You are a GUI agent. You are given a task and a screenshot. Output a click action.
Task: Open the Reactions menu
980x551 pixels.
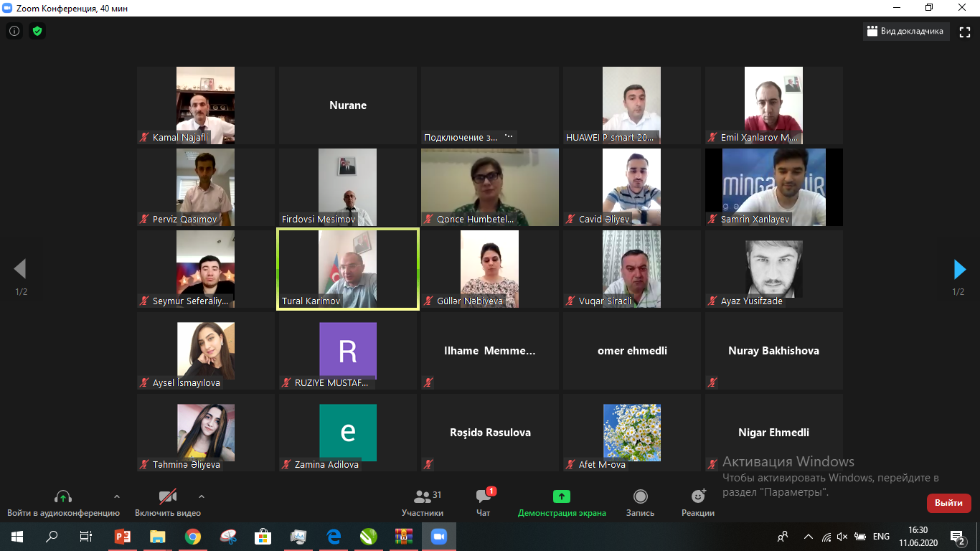697,503
